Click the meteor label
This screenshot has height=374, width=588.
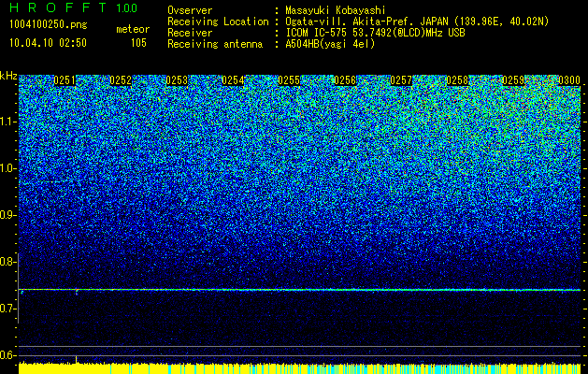click(x=133, y=29)
